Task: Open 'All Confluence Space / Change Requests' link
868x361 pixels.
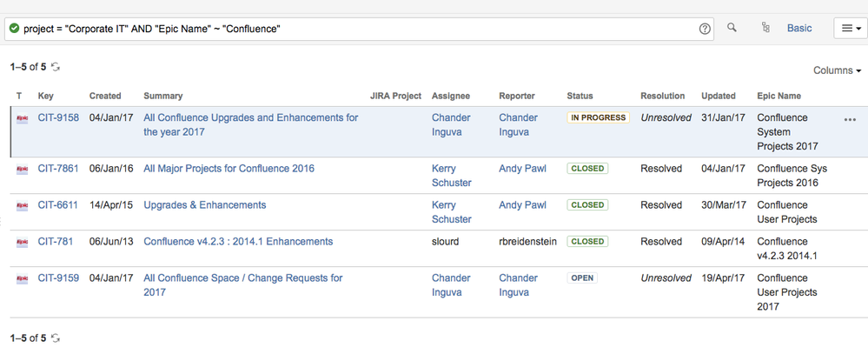Action: pos(243,285)
